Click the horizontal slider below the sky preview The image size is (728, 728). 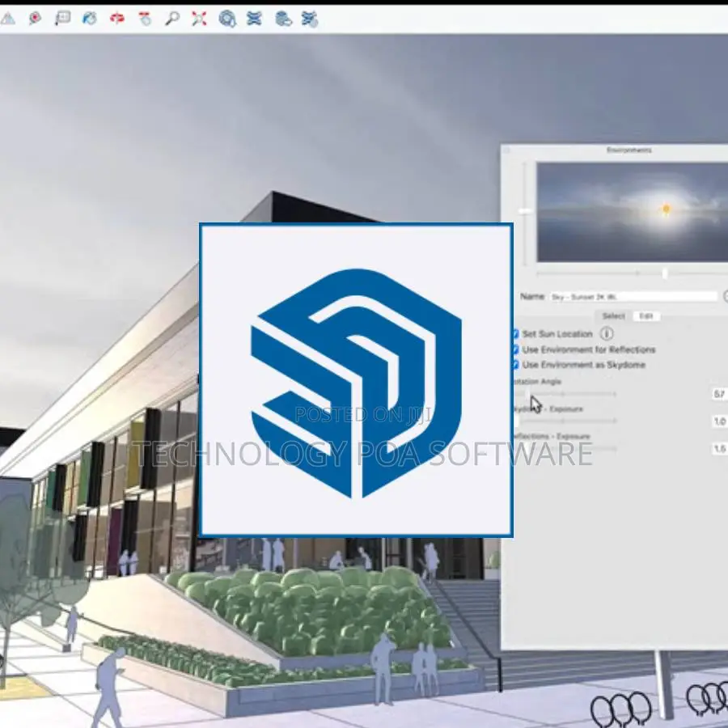(633, 273)
